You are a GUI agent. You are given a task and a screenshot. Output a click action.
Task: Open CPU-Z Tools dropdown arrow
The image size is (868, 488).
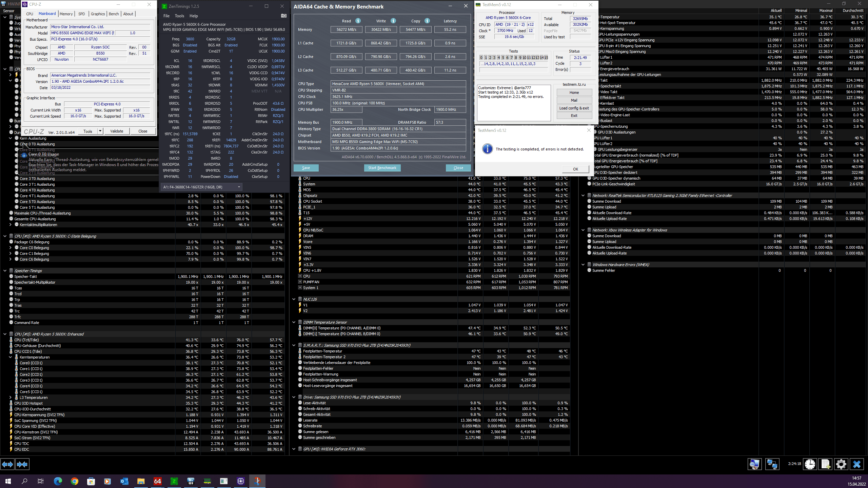pyautogui.click(x=100, y=131)
